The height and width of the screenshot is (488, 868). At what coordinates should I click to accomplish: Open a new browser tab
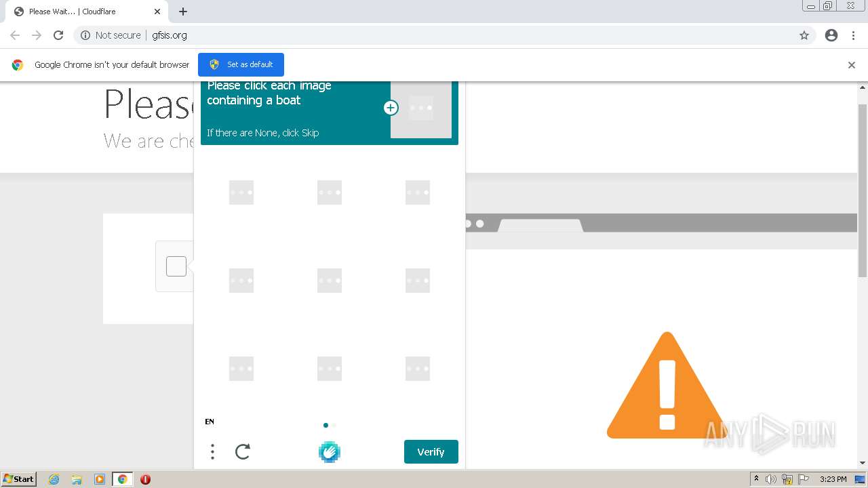(x=183, y=12)
